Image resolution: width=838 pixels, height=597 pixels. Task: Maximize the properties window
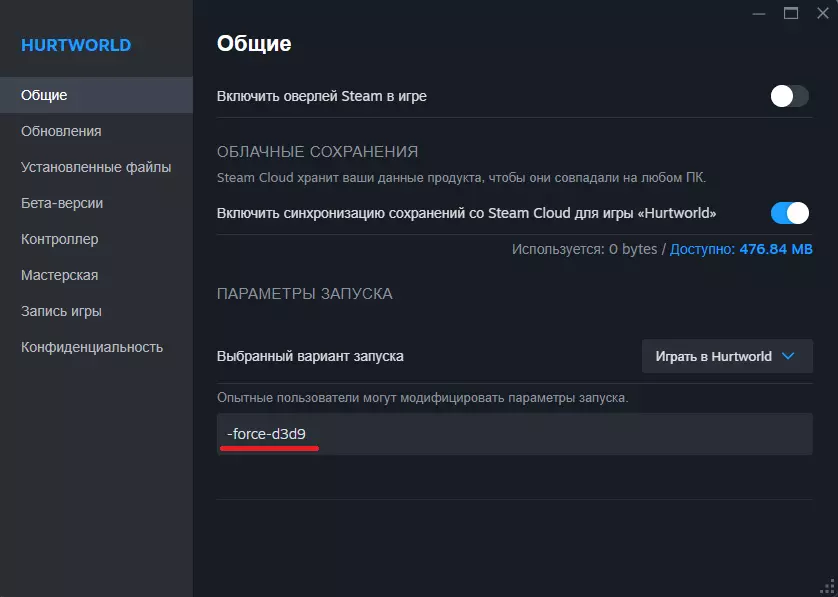click(791, 13)
